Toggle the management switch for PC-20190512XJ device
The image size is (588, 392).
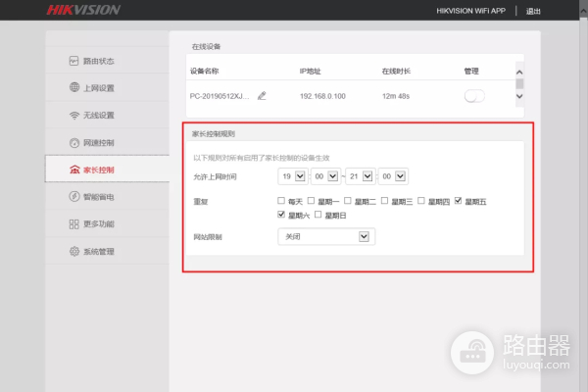(474, 95)
